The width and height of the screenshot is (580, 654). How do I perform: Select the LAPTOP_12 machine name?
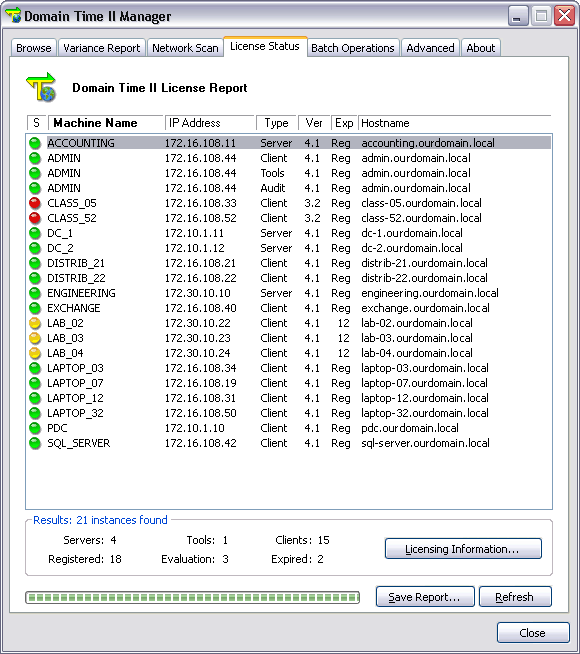(x=75, y=398)
